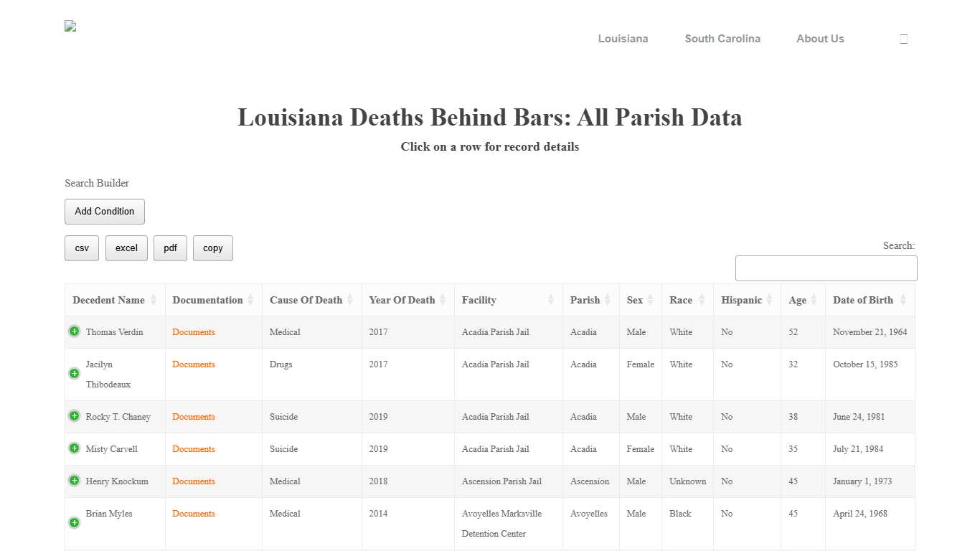Image resolution: width=980 pixels, height=551 pixels.
Task: Toggle ascending sort on the Age column
Action: tap(814, 300)
